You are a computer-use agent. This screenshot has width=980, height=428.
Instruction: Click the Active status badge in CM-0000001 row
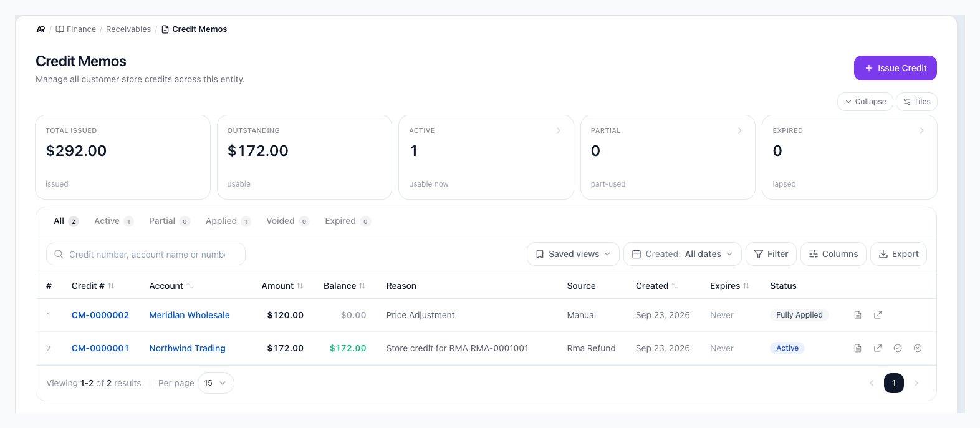tap(787, 348)
